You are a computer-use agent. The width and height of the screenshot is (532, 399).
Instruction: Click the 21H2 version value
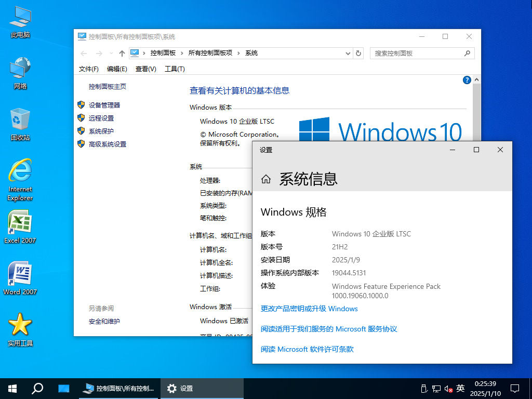pyautogui.click(x=340, y=247)
